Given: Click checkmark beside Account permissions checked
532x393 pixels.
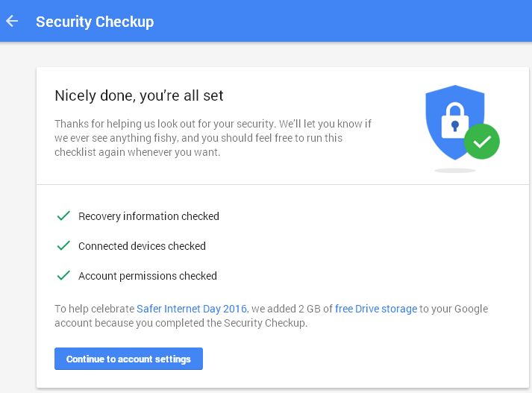Looking at the screenshot, I should click(63, 275).
